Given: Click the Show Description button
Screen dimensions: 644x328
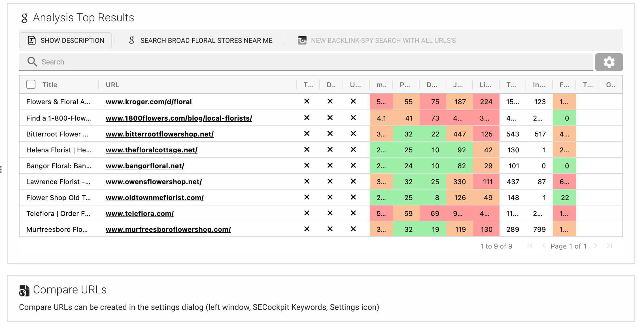Looking at the screenshot, I should click(65, 40).
